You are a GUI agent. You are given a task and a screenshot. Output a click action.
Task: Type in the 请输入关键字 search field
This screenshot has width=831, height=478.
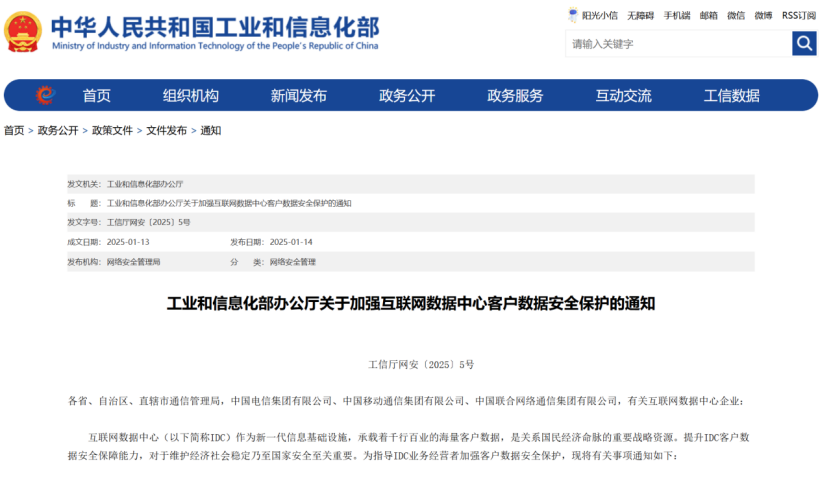click(678, 44)
